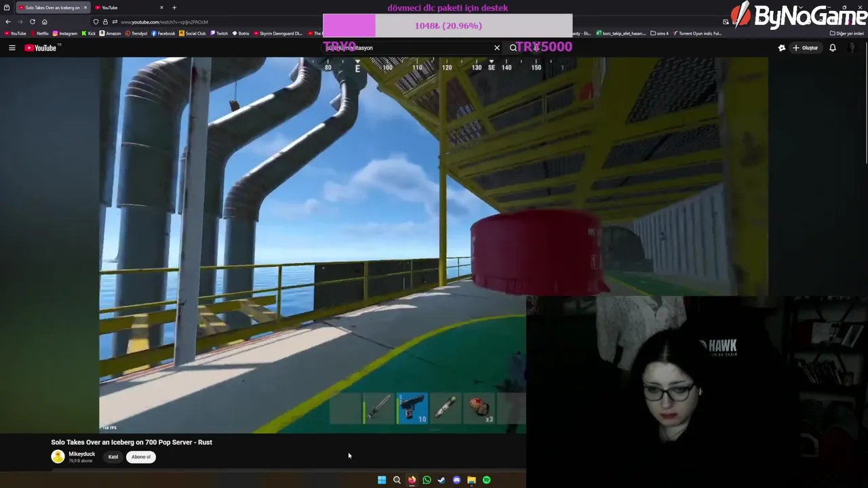The width and height of the screenshot is (868, 488).
Task: Go back with browser back arrow
Action: tap(8, 22)
